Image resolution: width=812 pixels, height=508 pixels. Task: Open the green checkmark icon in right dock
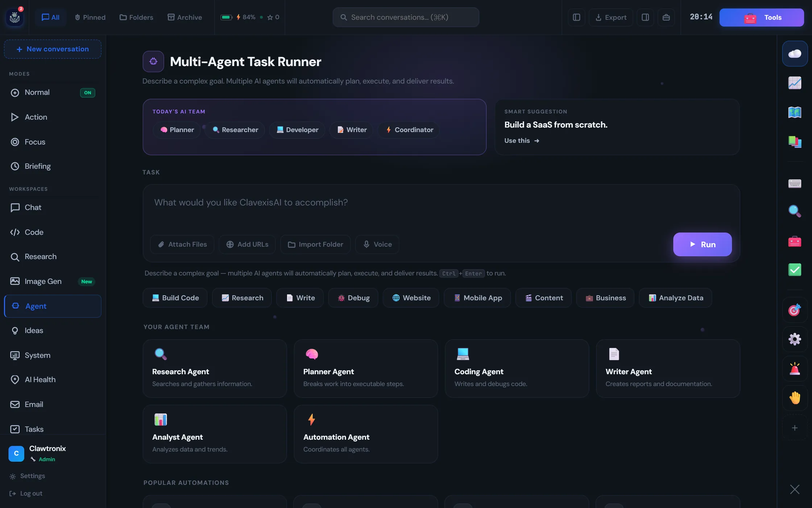795,270
